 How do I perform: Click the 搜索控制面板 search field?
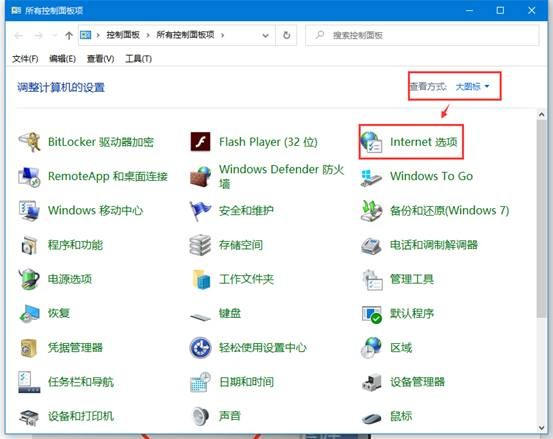[x=423, y=35]
